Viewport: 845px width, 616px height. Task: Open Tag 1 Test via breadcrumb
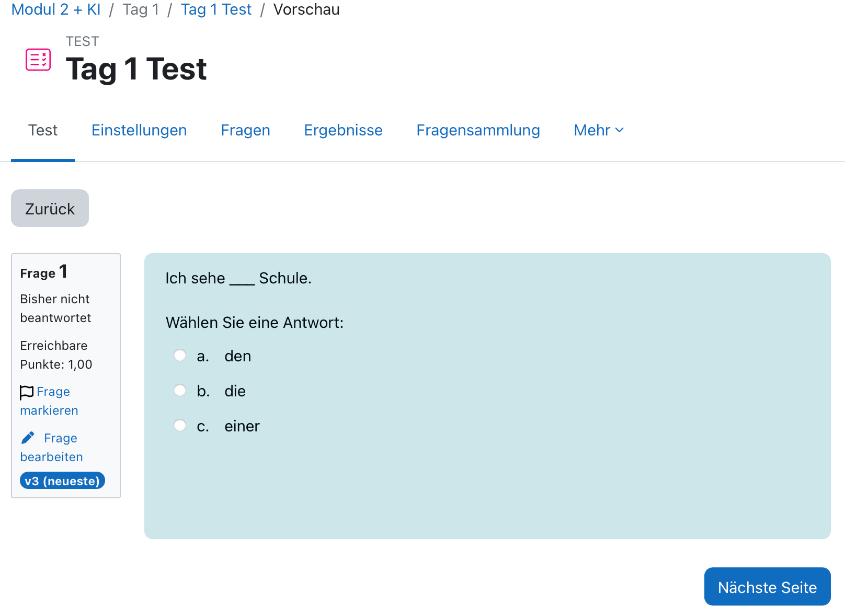tap(216, 9)
